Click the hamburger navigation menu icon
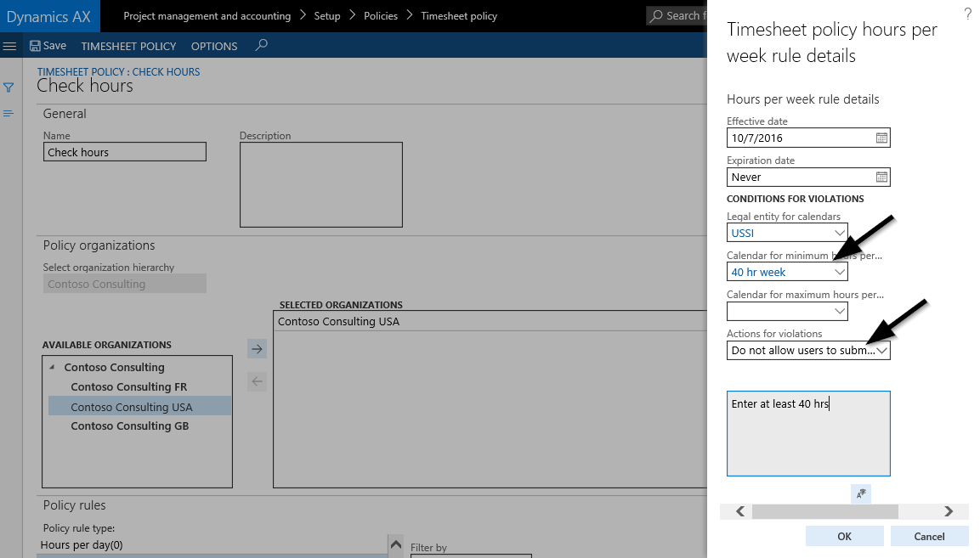980x558 pixels. 10,46
